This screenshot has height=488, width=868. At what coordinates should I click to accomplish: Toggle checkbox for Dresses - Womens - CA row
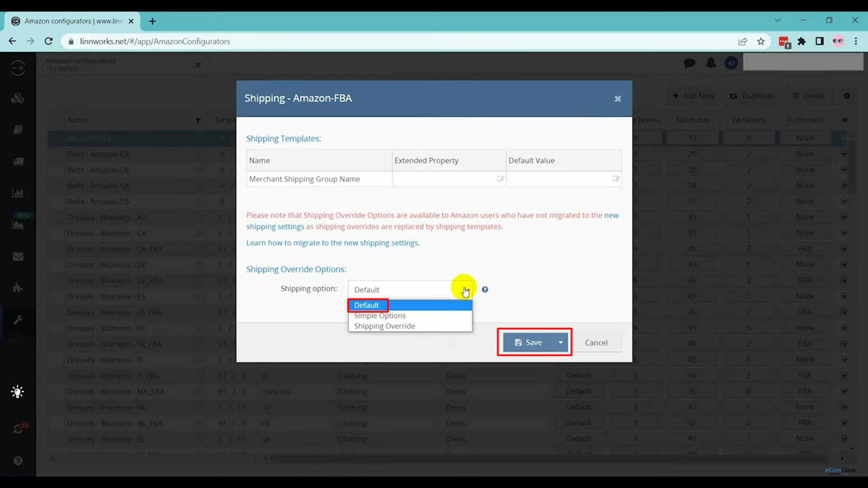844,233
